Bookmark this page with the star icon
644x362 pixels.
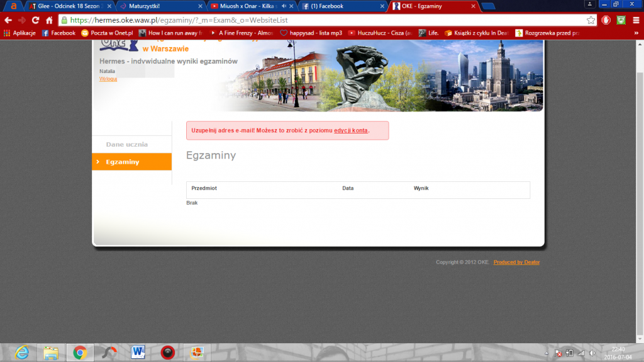tap(591, 20)
